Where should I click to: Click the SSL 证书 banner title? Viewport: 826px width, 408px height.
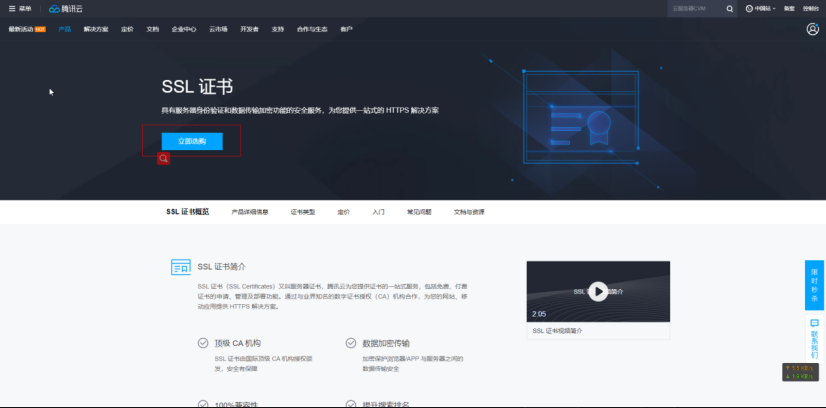[x=197, y=87]
